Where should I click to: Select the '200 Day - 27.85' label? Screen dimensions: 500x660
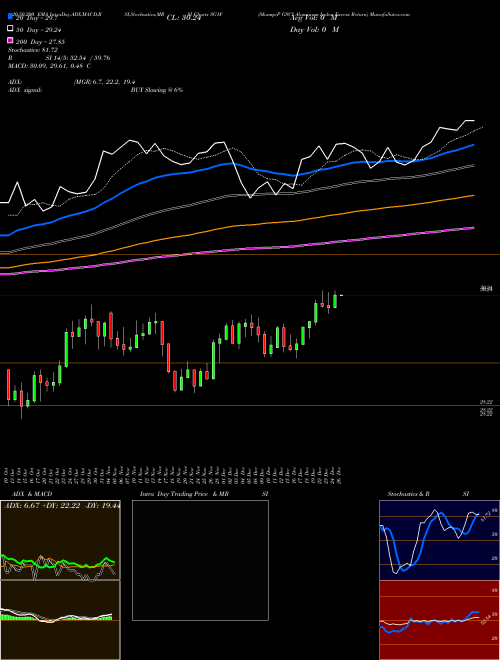pos(40,42)
